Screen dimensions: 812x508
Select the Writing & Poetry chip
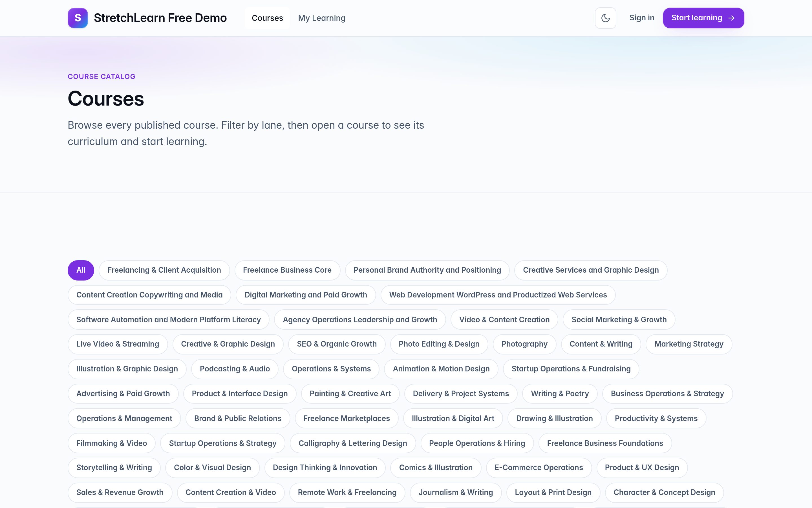[x=560, y=394]
